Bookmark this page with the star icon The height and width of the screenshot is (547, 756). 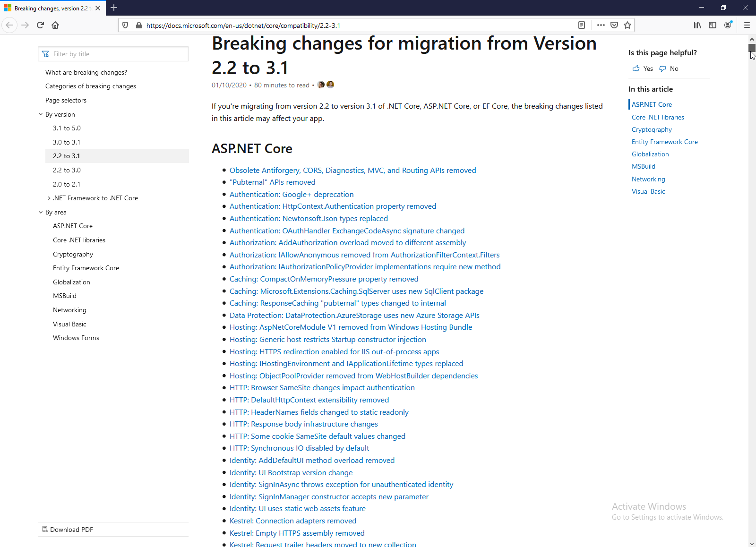point(627,25)
